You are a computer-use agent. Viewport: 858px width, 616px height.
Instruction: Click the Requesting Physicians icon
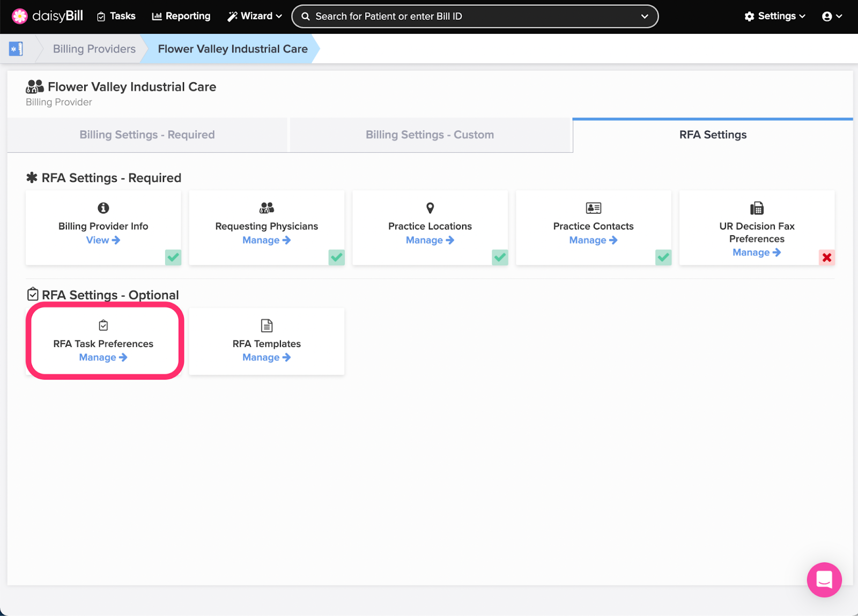[267, 208]
